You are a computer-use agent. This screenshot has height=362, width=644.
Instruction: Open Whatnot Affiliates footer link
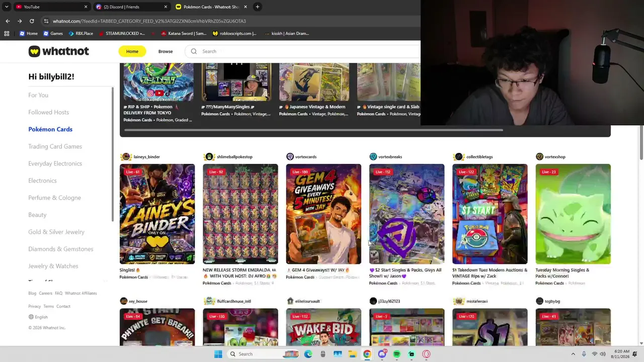[x=81, y=293]
